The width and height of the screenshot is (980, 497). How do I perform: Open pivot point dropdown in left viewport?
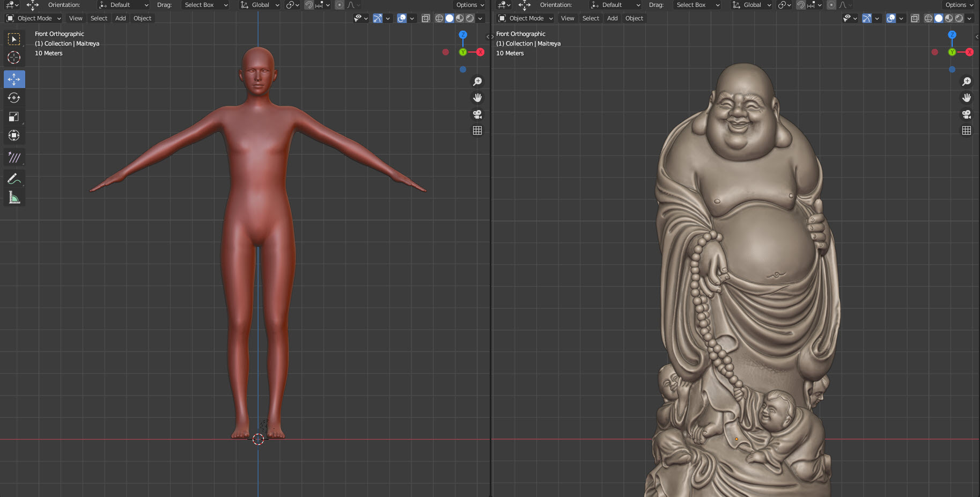(x=292, y=5)
